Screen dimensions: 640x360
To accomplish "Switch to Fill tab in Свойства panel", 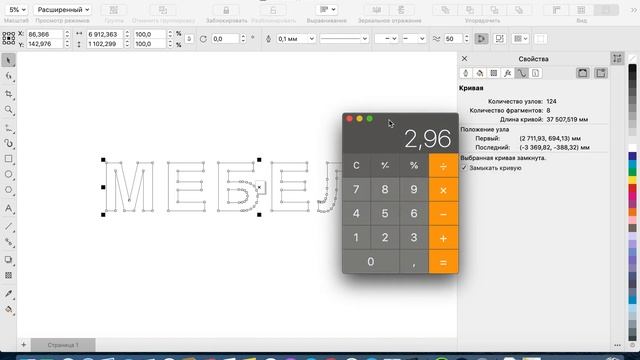I will (x=480, y=73).
